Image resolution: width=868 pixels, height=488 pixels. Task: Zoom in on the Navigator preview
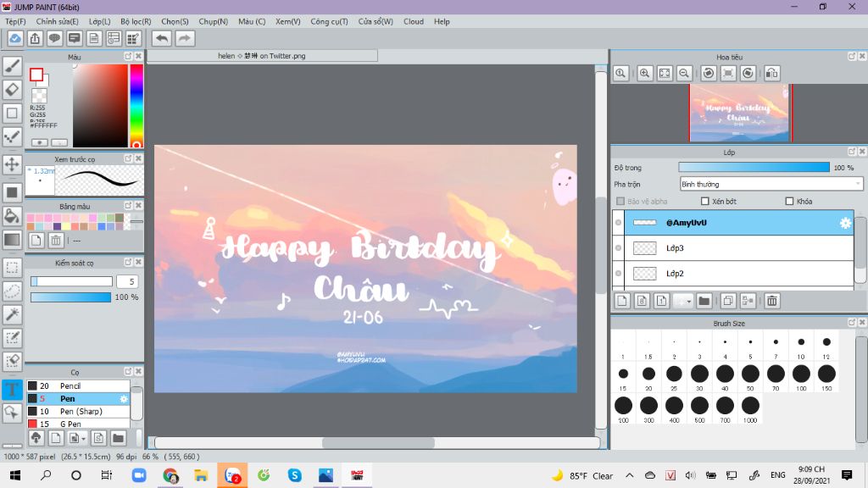click(x=645, y=73)
